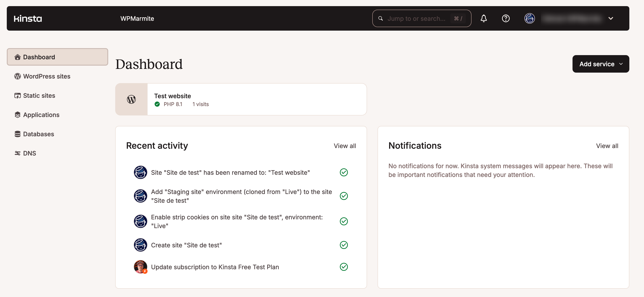
Task: Open the notifications bell icon
Action: tap(484, 19)
